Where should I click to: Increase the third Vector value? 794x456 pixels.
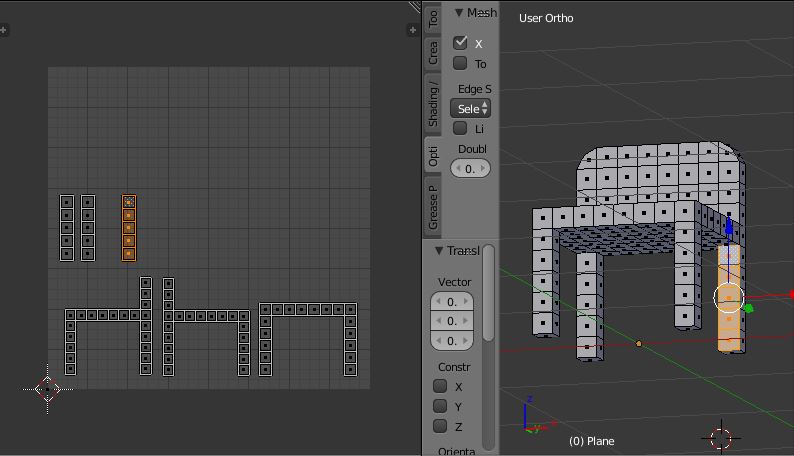point(466,341)
